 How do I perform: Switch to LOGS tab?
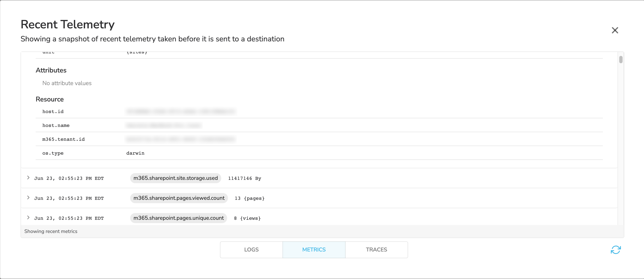click(x=251, y=249)
